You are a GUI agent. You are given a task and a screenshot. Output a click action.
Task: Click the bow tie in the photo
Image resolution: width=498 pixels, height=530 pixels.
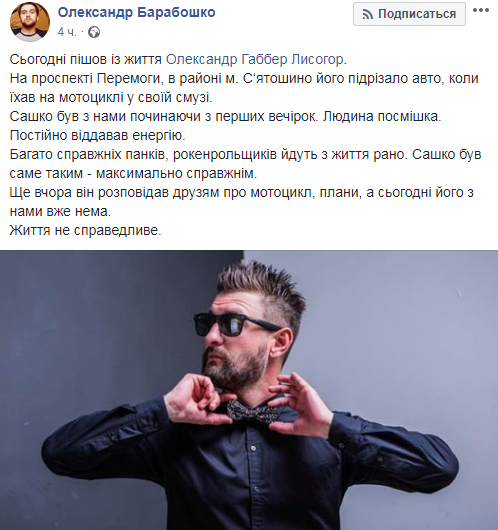point(252,411)
